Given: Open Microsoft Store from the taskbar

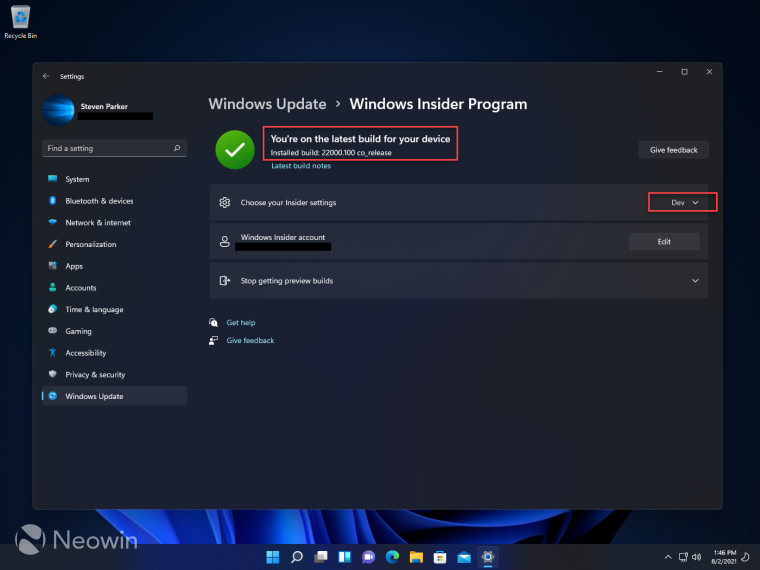Looking at the screenshot, I should 440,557.
